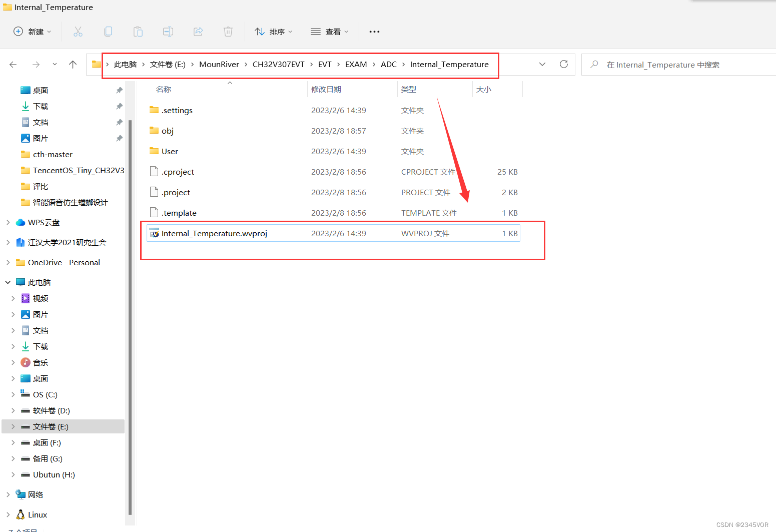This screenshot has height=532, width=776.
Task: Select the .template file
Action: coord(333,213)
